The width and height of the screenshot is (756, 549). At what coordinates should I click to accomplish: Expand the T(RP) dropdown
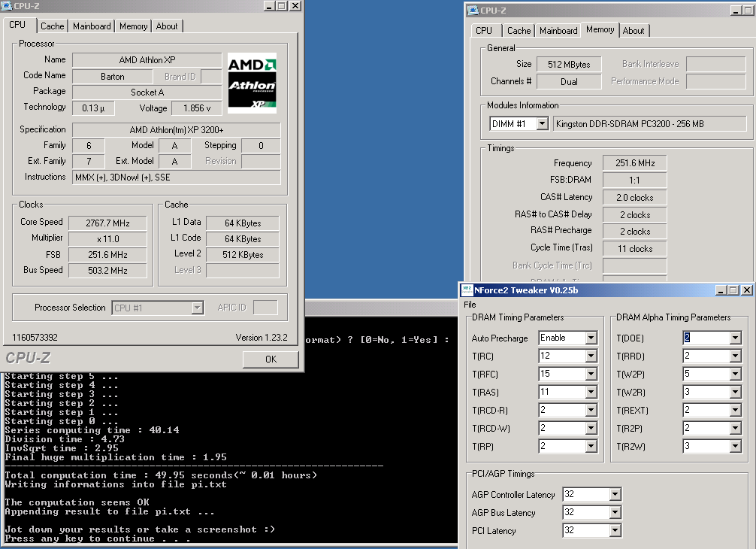[x=591, y=446]
